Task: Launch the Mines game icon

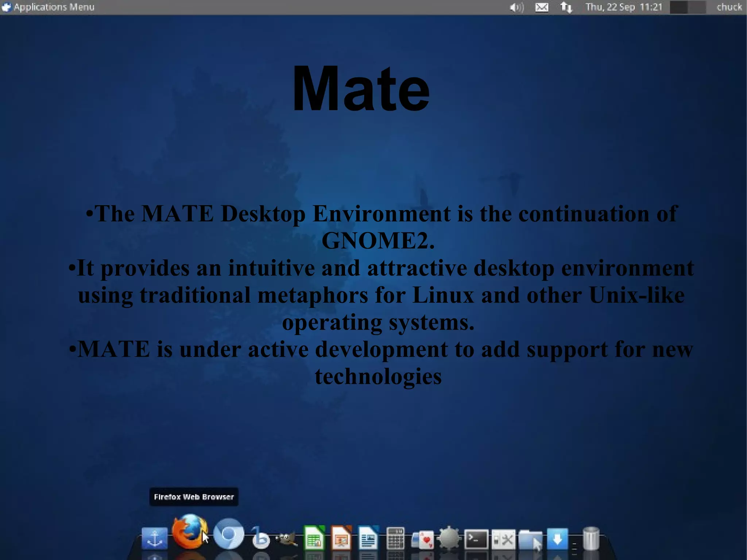Action: point(449,538)
